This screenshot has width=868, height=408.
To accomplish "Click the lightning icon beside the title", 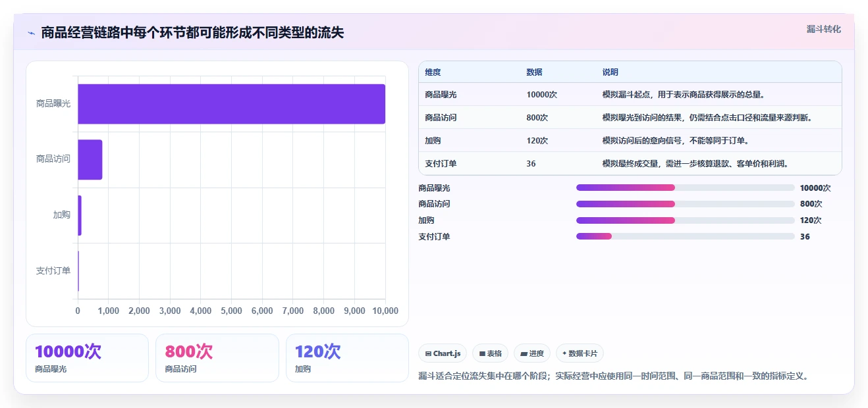I will (x=31, y=33).
